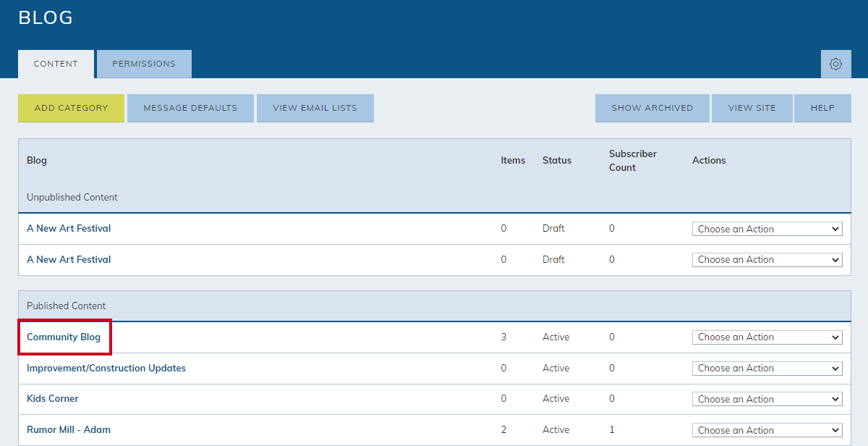
Task: Open Rumor Mill - Adam blog
Action: click(69, 429)
